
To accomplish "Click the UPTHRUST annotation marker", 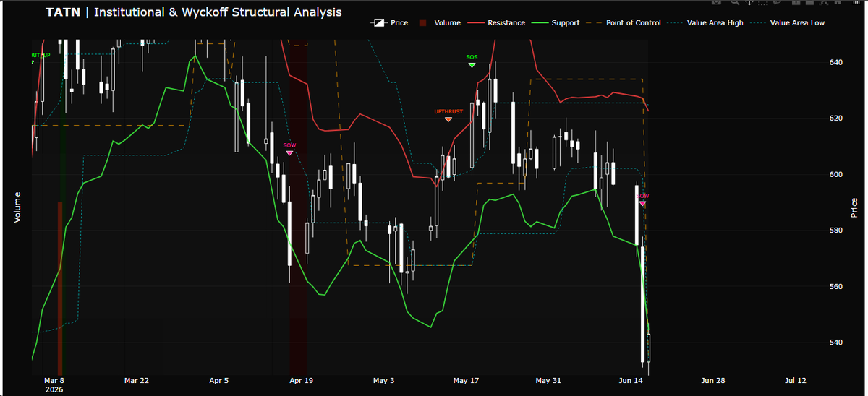I will 448,119.
